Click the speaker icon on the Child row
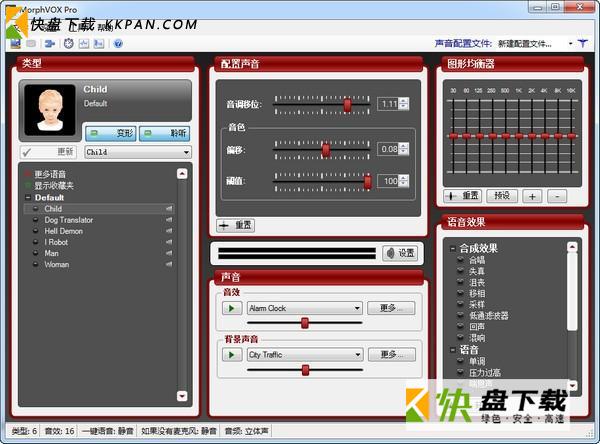The width and height of the screenshot is (600, 444). (x=169, y=209)
